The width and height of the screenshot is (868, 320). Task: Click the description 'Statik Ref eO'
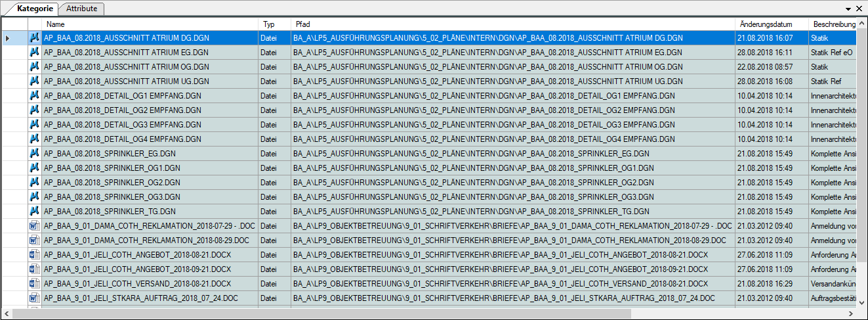pos(831,53)
